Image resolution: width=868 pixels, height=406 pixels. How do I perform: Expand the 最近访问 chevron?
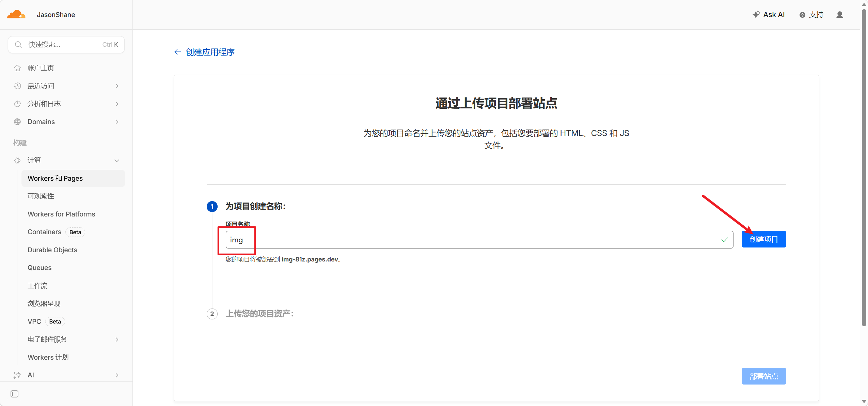(x=117, y=86)
